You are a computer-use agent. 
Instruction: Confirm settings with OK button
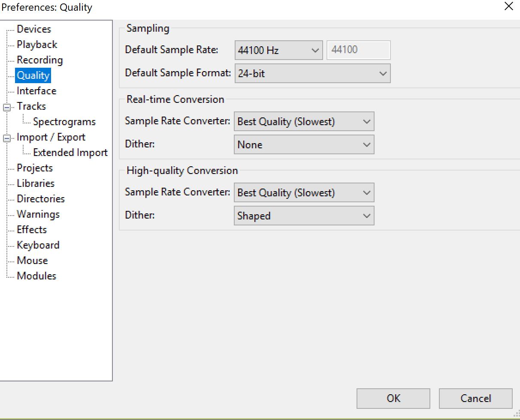coord(393,399)
